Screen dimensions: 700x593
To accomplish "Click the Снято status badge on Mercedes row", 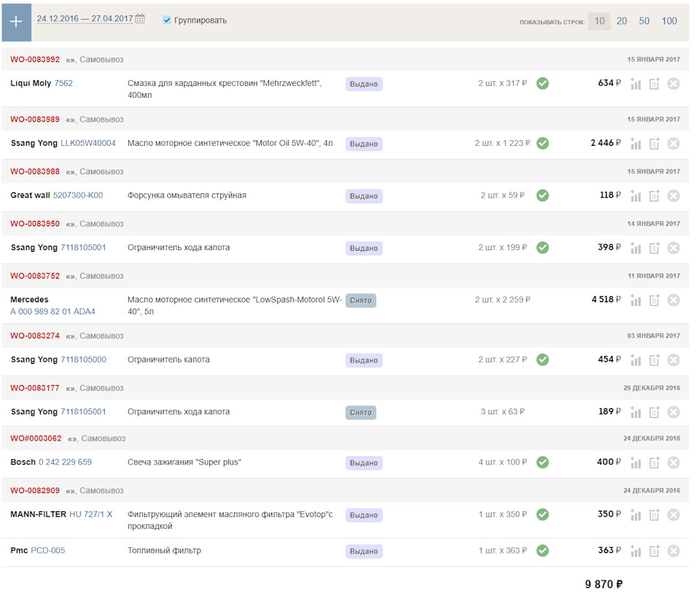I will (x=360, y=300).
